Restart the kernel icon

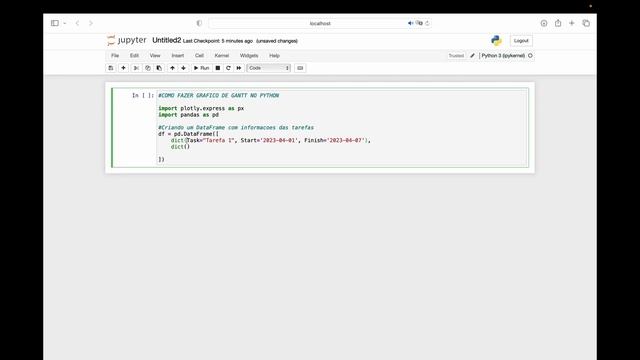click(x=228, y=68)
